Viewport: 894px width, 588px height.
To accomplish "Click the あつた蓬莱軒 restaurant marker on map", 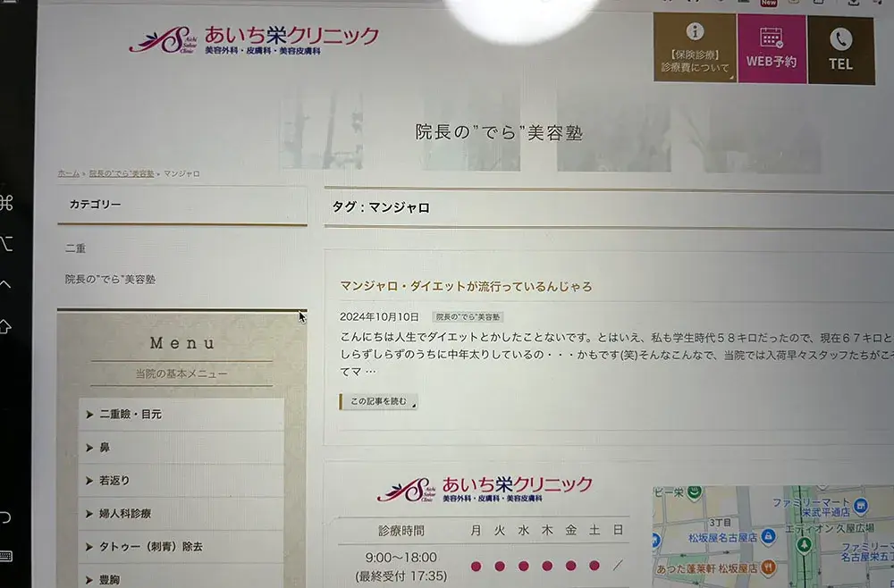I will 768,567.
